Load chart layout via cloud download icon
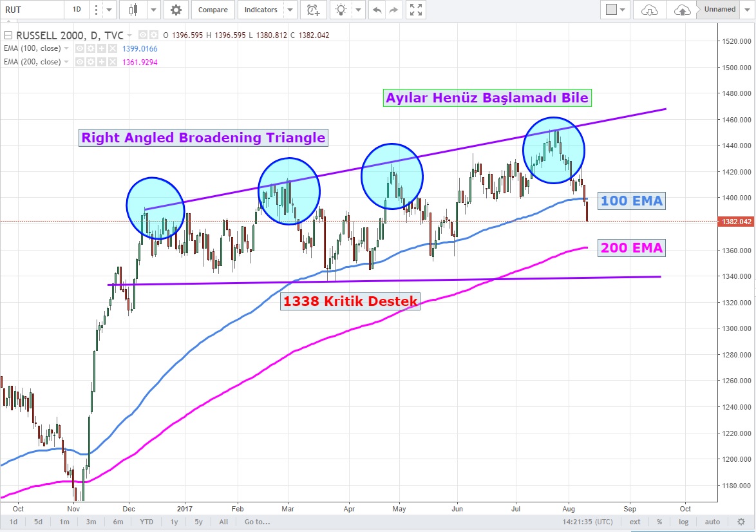 coord(650,10)
